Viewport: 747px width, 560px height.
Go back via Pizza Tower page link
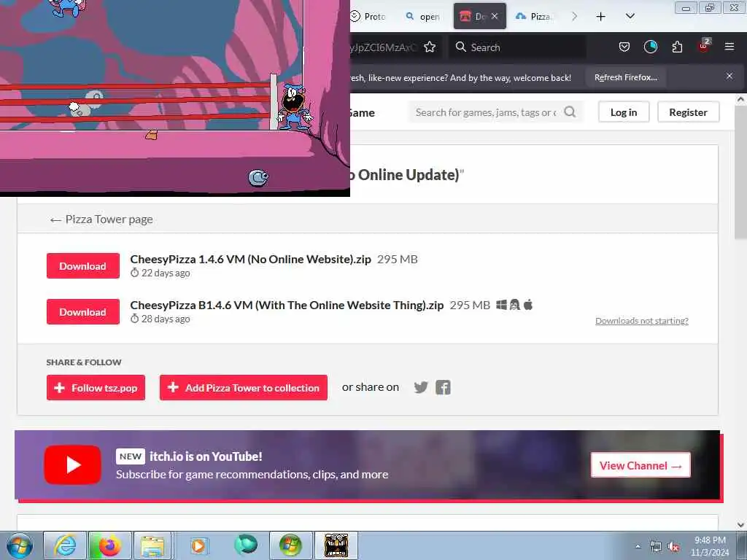point(101,219)
